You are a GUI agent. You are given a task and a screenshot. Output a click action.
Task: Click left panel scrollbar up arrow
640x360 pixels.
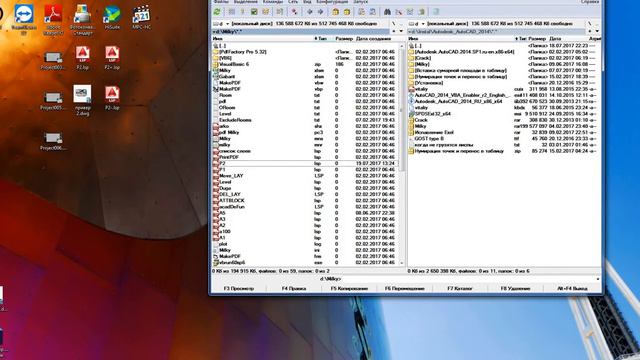pos(402,46)
